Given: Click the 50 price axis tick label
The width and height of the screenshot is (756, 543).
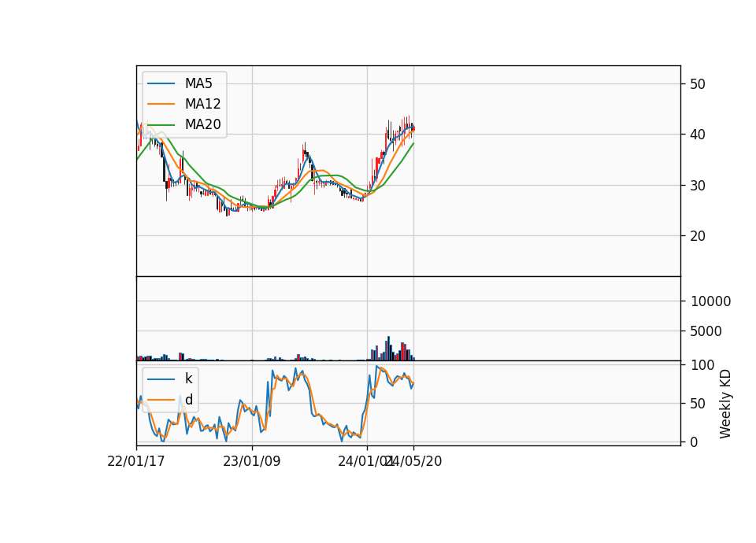Looking at the screenshot, I should (x=698, y=84).
